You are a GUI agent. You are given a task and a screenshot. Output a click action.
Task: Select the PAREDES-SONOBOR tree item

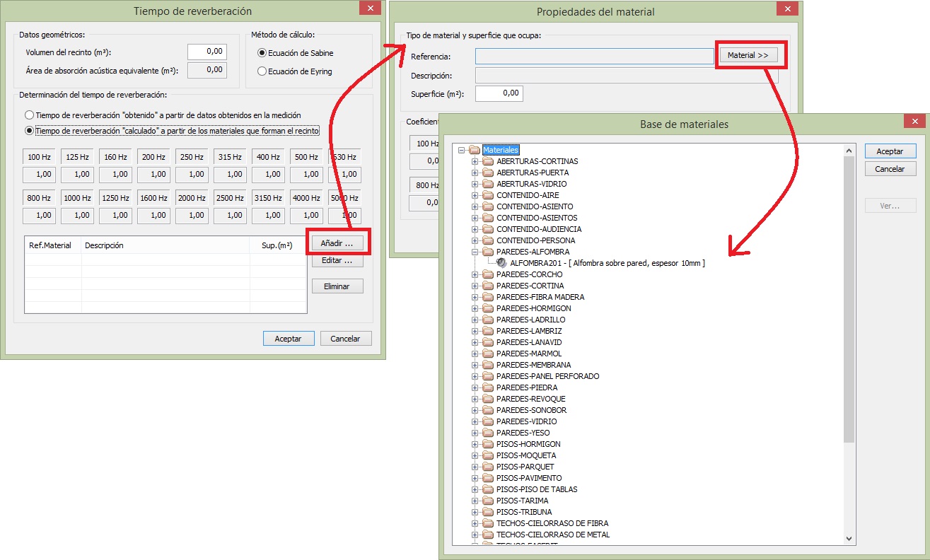coord(531,410)
